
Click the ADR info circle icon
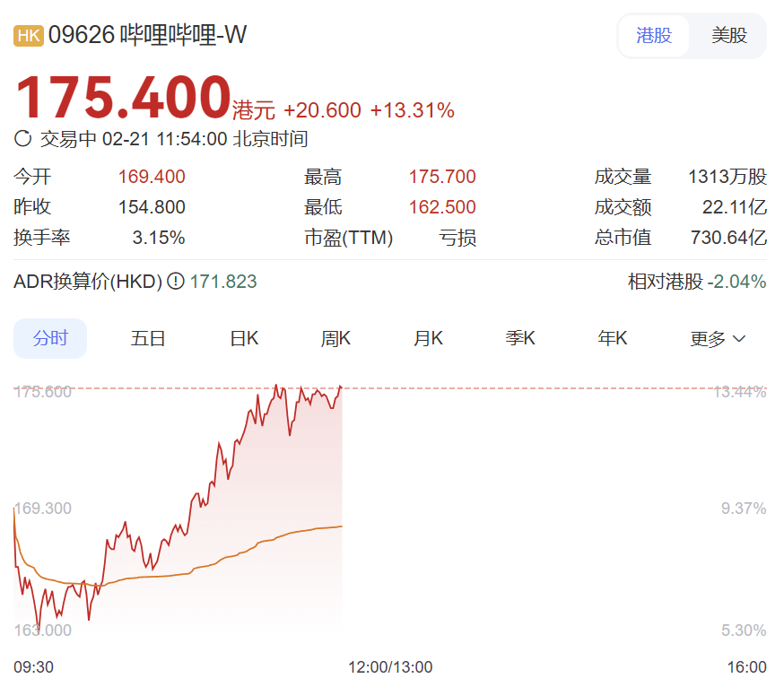coord(176,281)
